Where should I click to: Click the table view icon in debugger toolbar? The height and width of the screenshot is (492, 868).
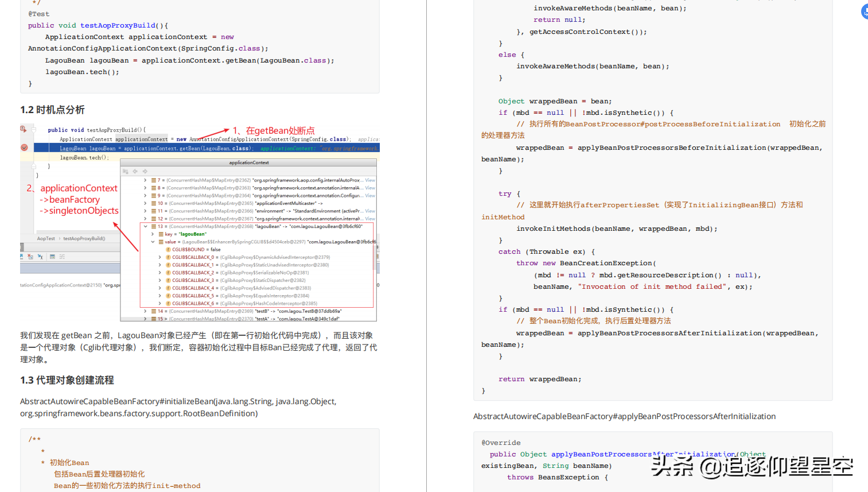pyautogui.click(x=52, y=257)
